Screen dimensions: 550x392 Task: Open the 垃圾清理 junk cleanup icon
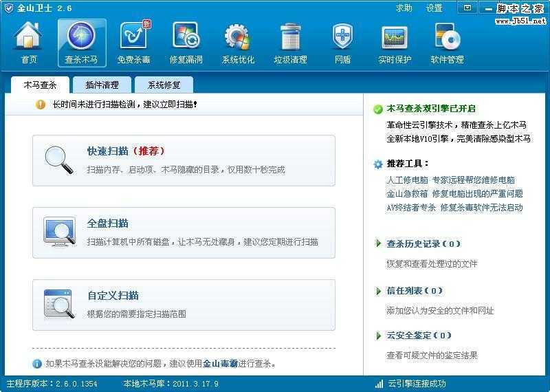pyautogui.click(x=290, y=43)
